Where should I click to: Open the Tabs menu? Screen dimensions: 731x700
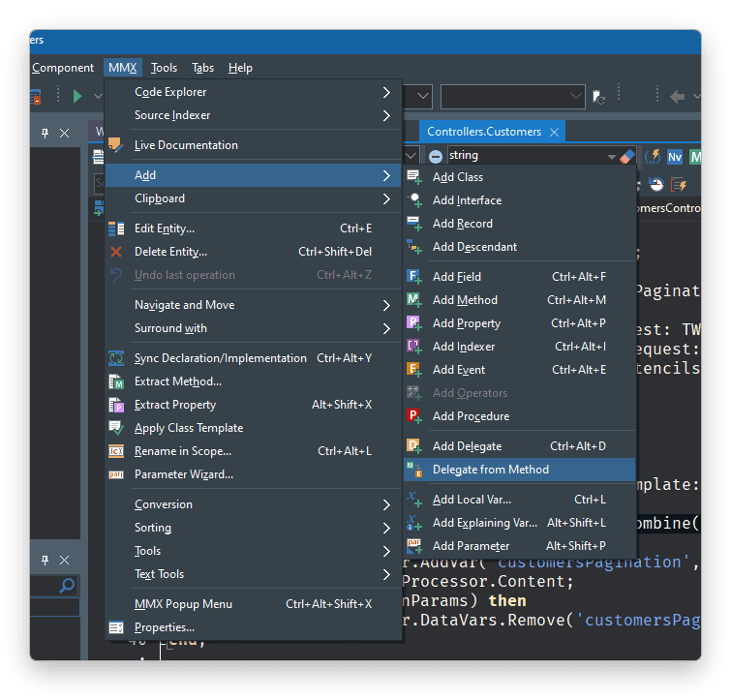[202, 68]
